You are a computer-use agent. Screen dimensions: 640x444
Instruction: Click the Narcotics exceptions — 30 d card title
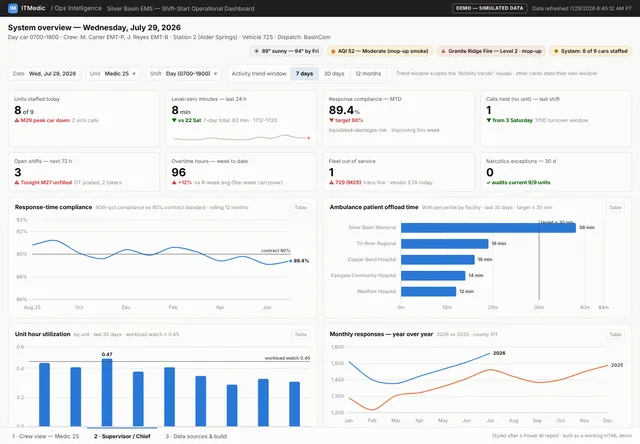pos(521,161)
